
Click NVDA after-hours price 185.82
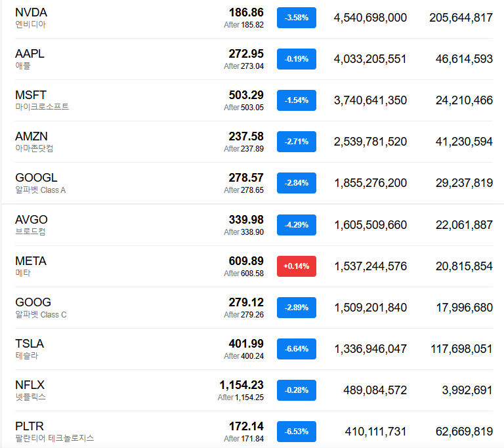pos(252,25)
